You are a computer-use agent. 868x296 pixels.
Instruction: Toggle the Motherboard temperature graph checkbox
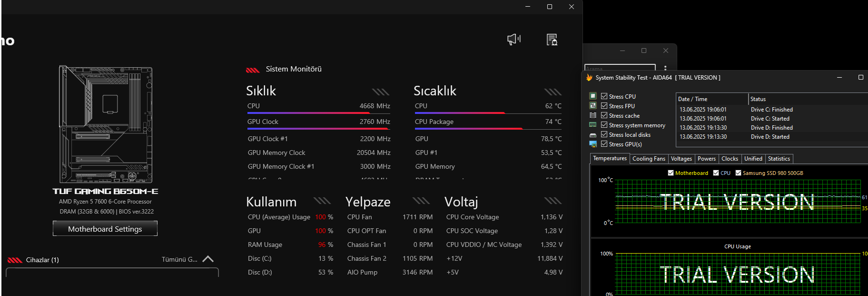(x=671, y=173)
